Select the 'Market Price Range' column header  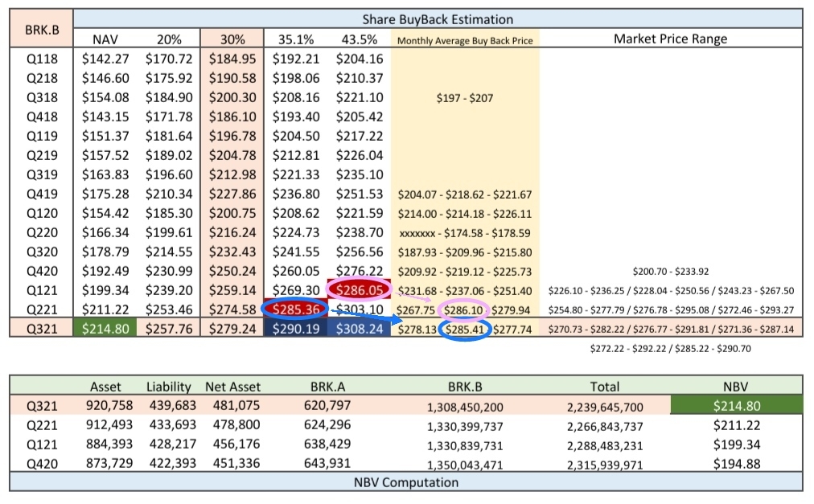[670, 39]
